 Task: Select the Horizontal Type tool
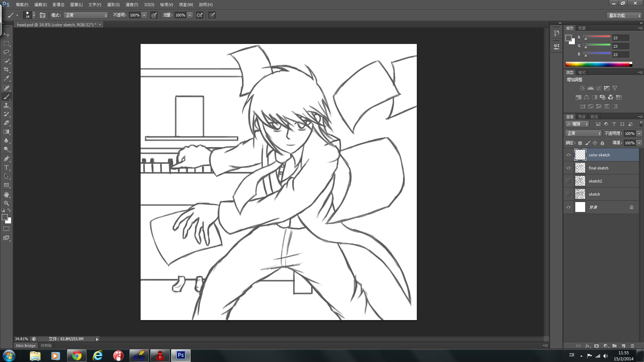(x=6, y=167)
